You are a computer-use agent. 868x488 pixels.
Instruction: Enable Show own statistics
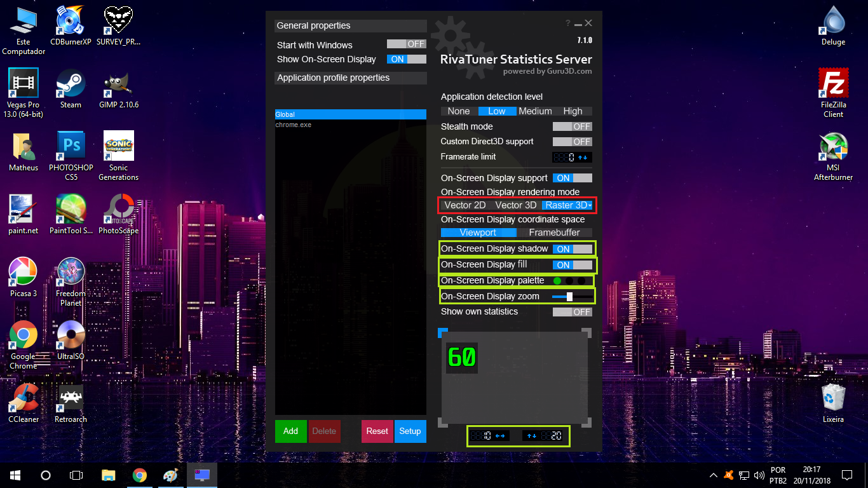click(573, 312)
